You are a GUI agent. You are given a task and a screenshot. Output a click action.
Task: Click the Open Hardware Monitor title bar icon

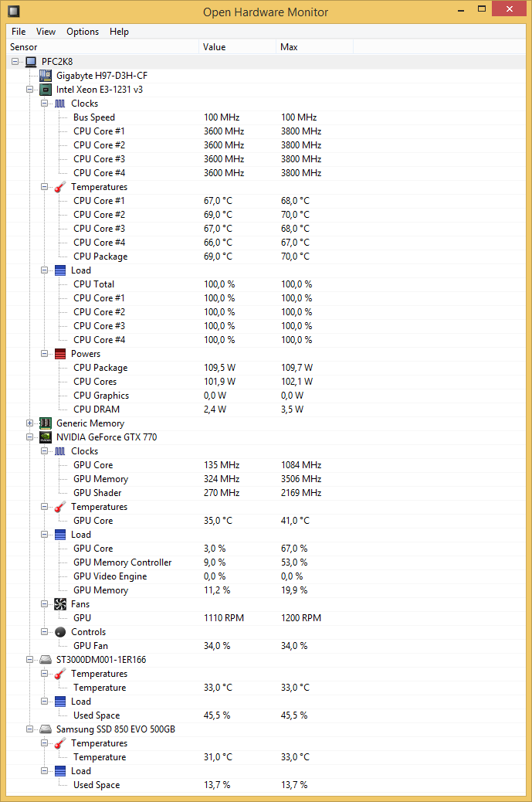pyautogui.click(x=14, y=11)
